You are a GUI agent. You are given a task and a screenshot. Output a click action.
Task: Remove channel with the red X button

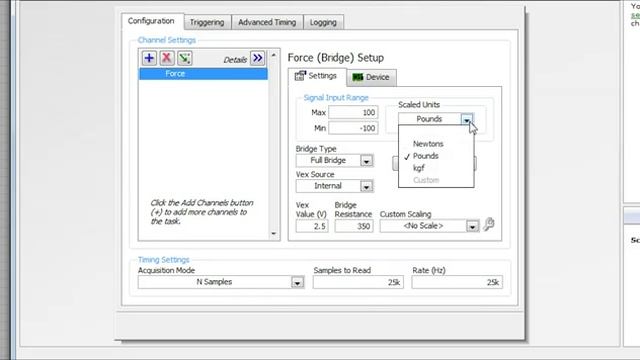[167, 58]
